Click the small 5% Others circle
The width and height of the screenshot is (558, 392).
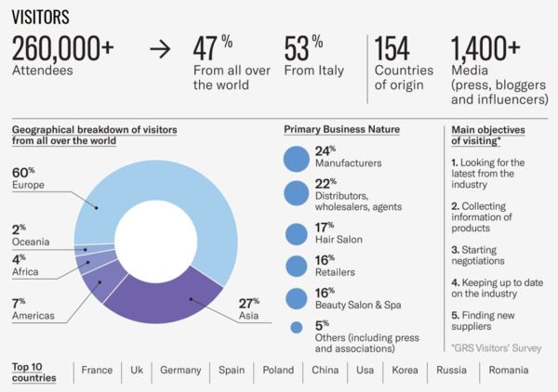pos(297,327)
